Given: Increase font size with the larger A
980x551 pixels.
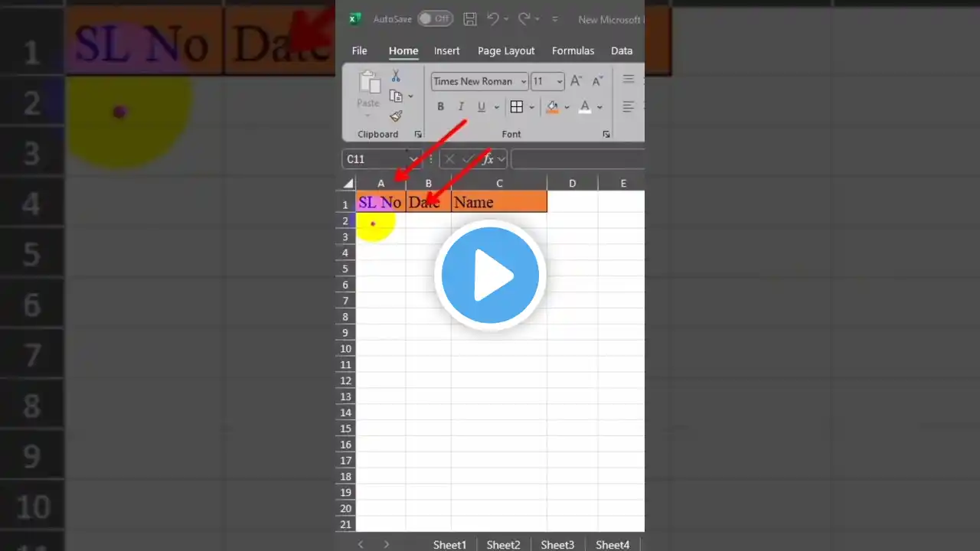Looking at the screenshot, I should pyautogui.click(x=577, y=81).
